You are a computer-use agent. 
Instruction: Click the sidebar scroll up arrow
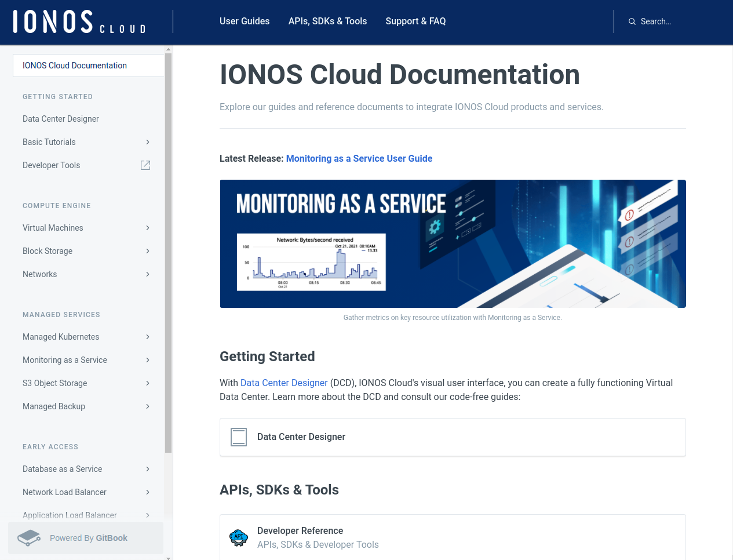coord(169,49)
